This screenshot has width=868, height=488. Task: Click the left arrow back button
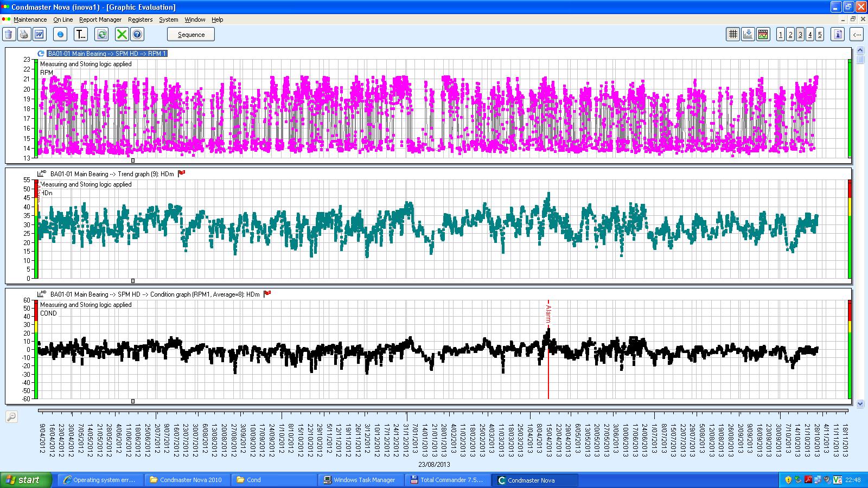(x=856, y=35)
